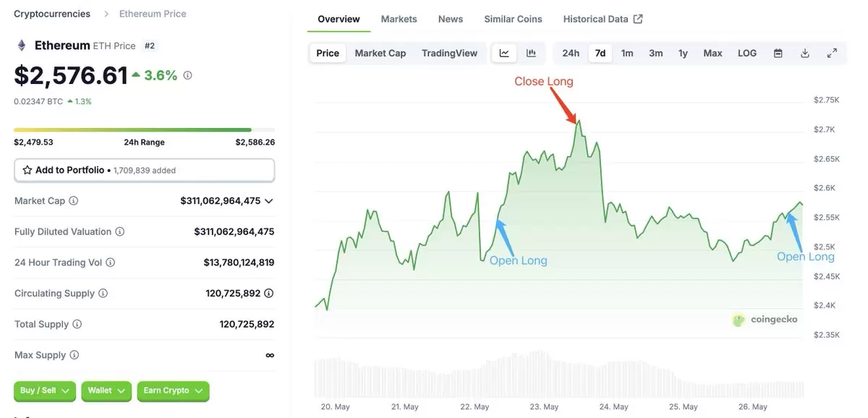Click Add to Portfolio button
The height and width of the screenshot is (418, 868).
pyautogui.click(x=145, y=170)
